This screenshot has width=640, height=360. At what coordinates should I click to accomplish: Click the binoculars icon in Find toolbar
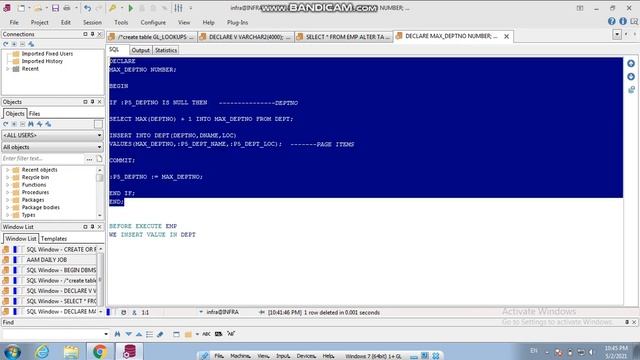[x=118, y=334]
